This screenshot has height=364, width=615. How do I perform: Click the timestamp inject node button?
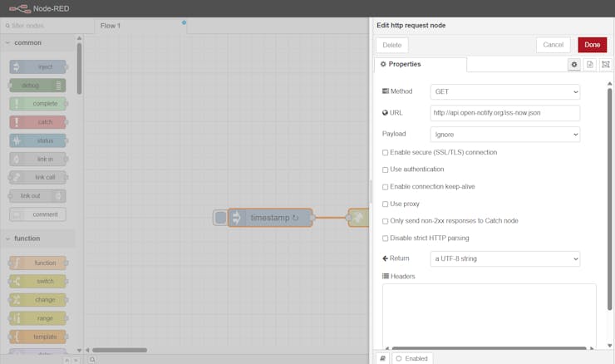(x=219, y=218)
